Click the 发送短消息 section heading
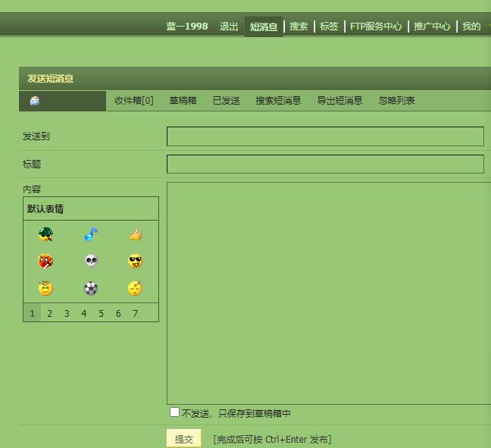The width and height of the screenshot is (491, 448). (51, 79)
